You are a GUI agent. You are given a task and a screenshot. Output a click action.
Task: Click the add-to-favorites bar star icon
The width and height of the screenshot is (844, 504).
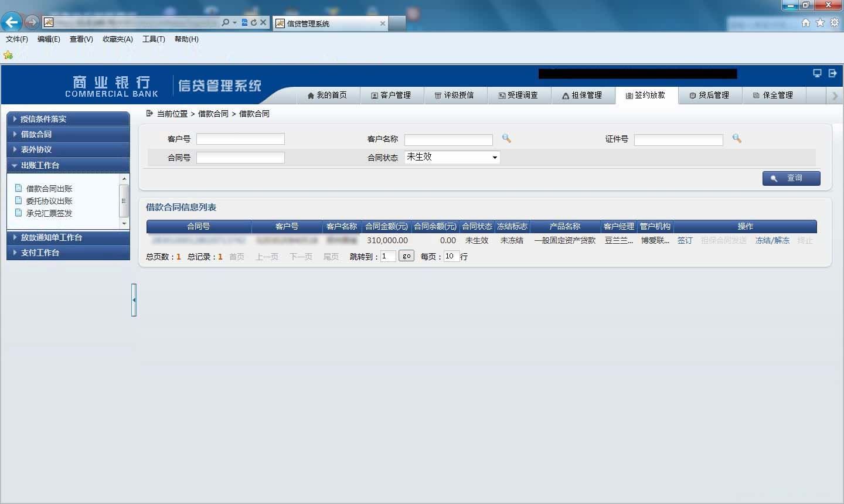[x=8, y=55]
